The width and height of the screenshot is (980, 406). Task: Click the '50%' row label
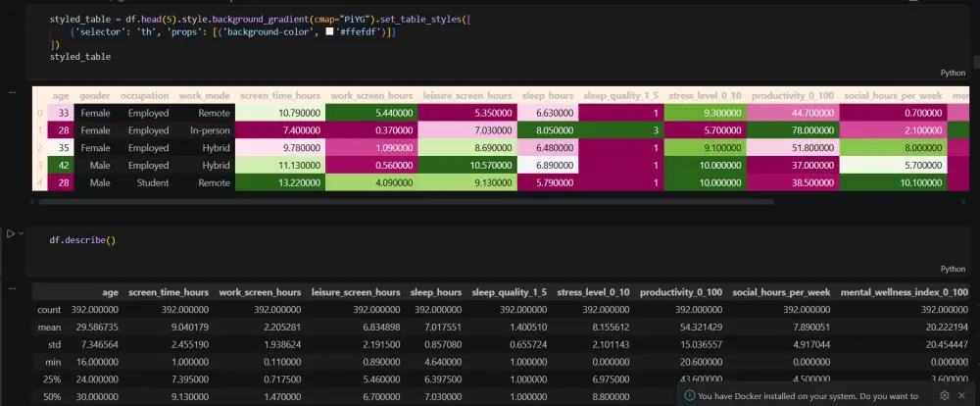(53, 396)
